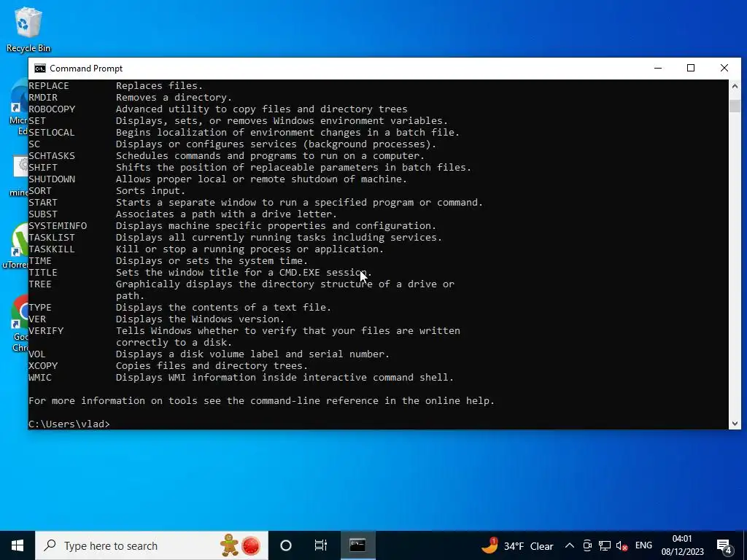The width and height of the screenshot is (747, 560).
Task: Click the gingerbread man search highlight icon
Action: pyautogui.click(x=229, y=545)
